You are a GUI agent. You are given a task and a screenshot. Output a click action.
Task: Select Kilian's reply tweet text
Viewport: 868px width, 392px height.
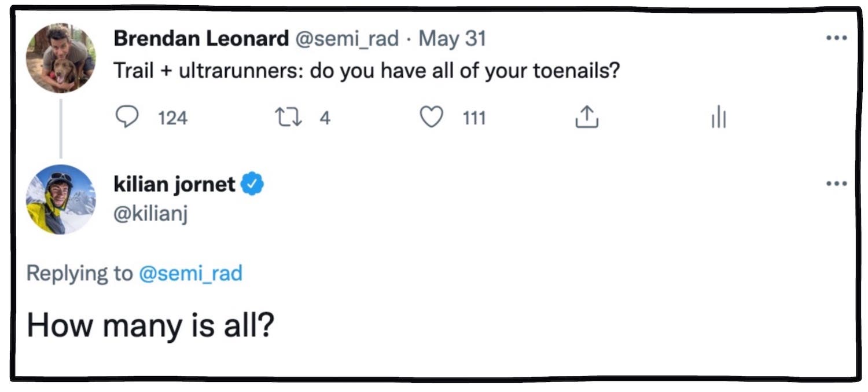point(152,325)
